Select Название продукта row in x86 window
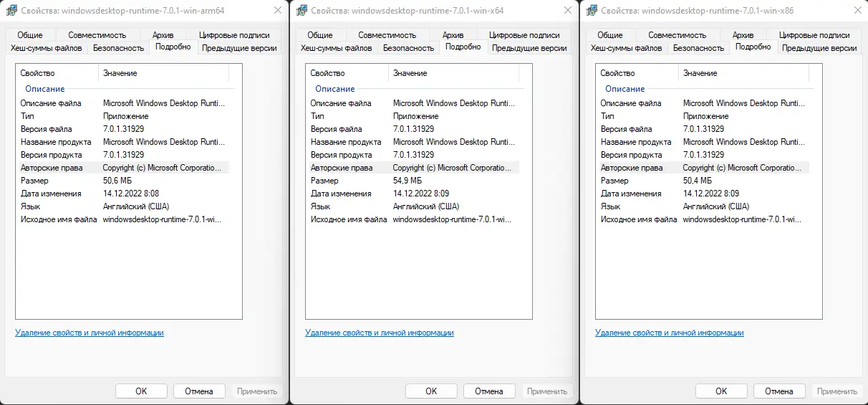The image size is (868, 405). 703,142
